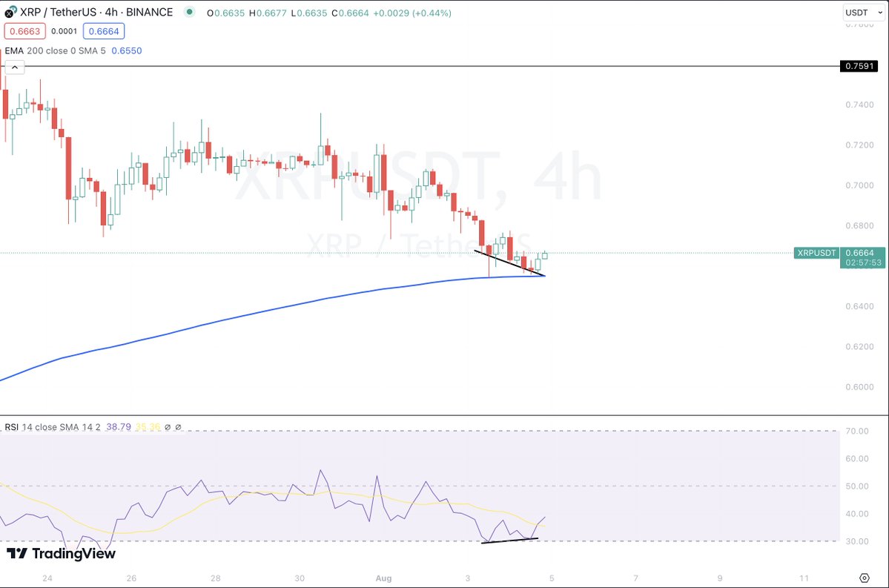889x588 pixels.
Task: Click the green market status dot
Action: coord(189,11)
